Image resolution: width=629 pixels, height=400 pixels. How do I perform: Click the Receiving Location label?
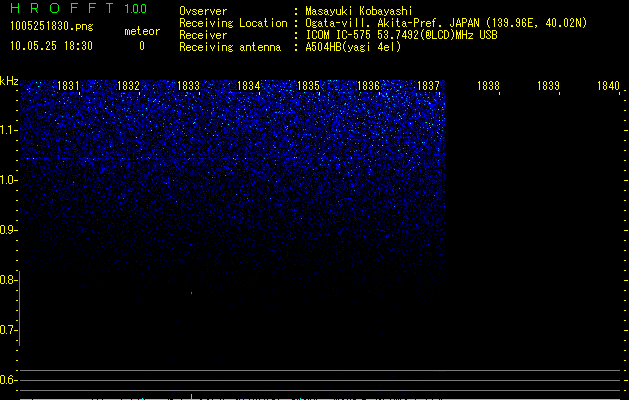pos(233,23)
